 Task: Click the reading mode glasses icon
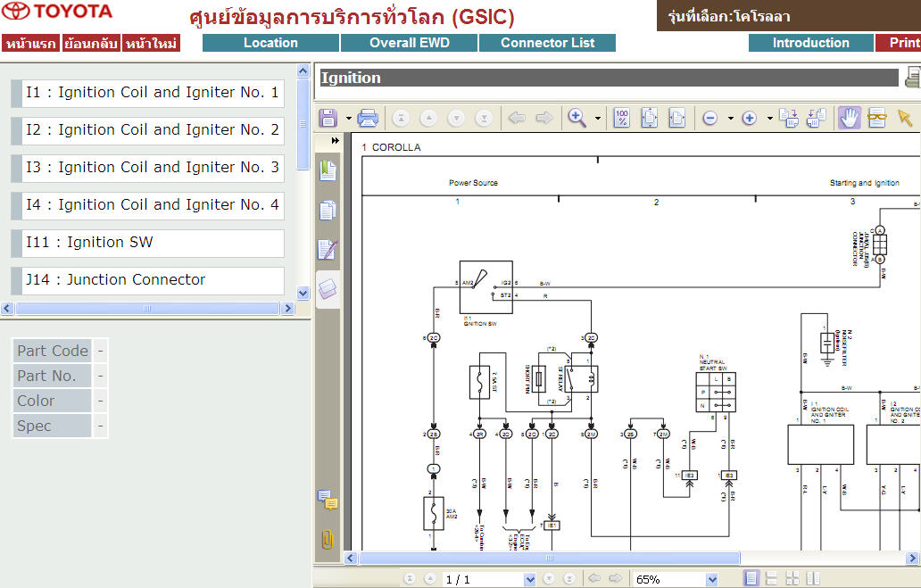[x=876, y=118]
